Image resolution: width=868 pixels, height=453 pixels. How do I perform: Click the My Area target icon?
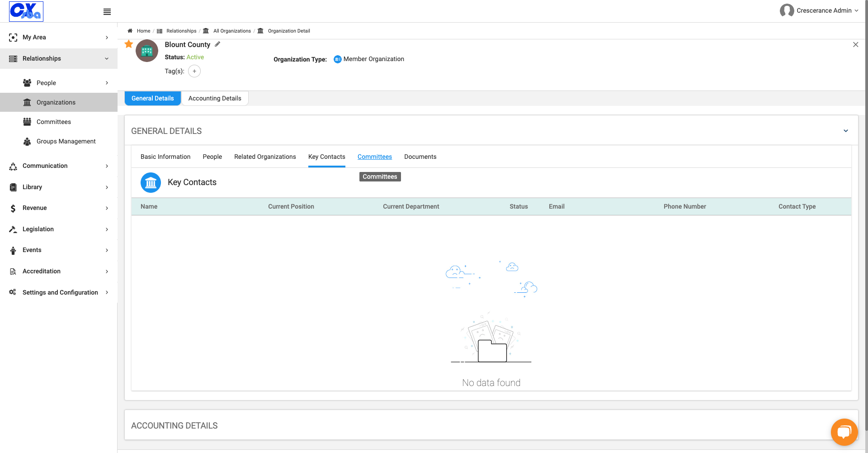click(13, 38)
